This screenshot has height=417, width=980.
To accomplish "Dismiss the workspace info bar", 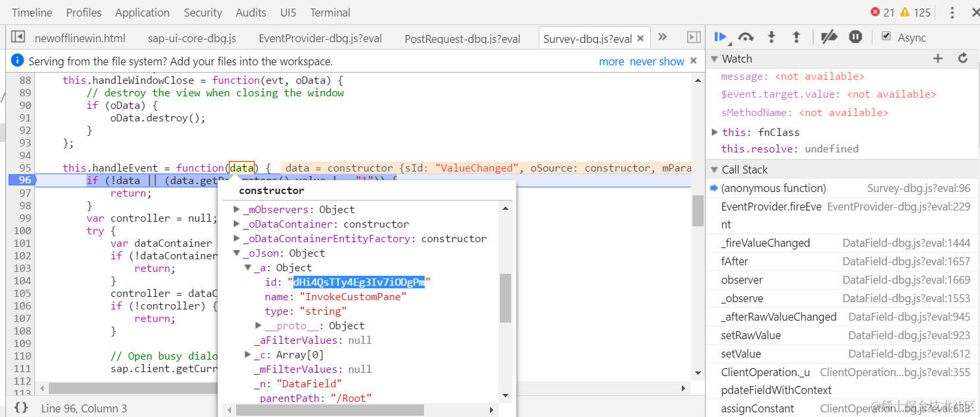I will tap(693, 61).
